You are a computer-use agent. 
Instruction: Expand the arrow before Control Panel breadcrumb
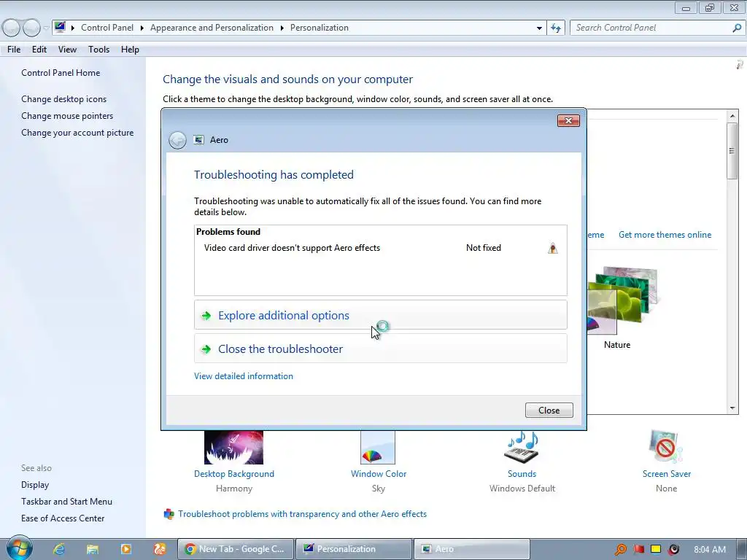coord(73,28)
